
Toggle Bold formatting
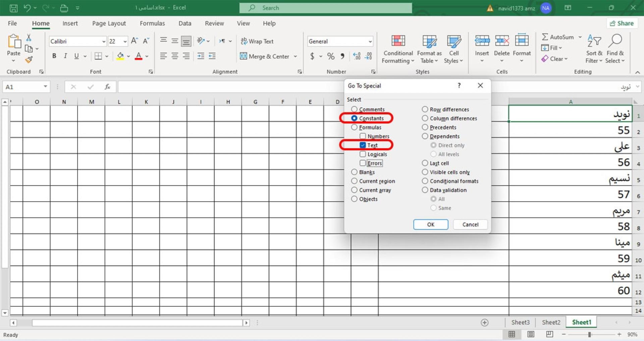point(54,56)
